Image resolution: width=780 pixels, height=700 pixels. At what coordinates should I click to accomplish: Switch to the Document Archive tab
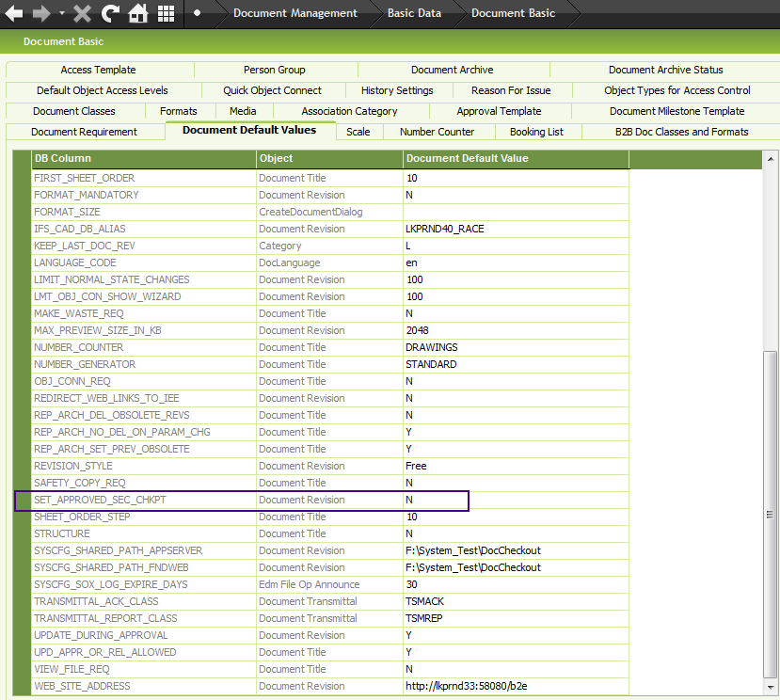point(453,70)
